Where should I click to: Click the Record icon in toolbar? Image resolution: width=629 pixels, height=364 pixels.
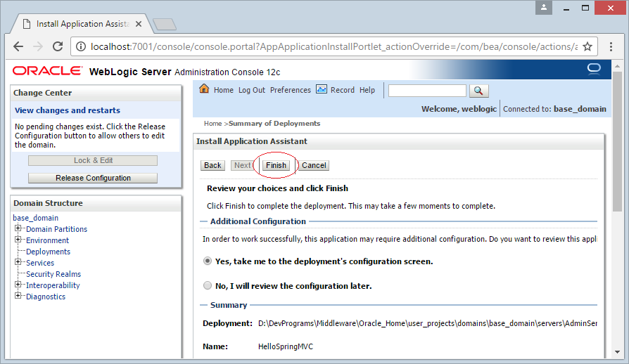[x=322, y=89]
